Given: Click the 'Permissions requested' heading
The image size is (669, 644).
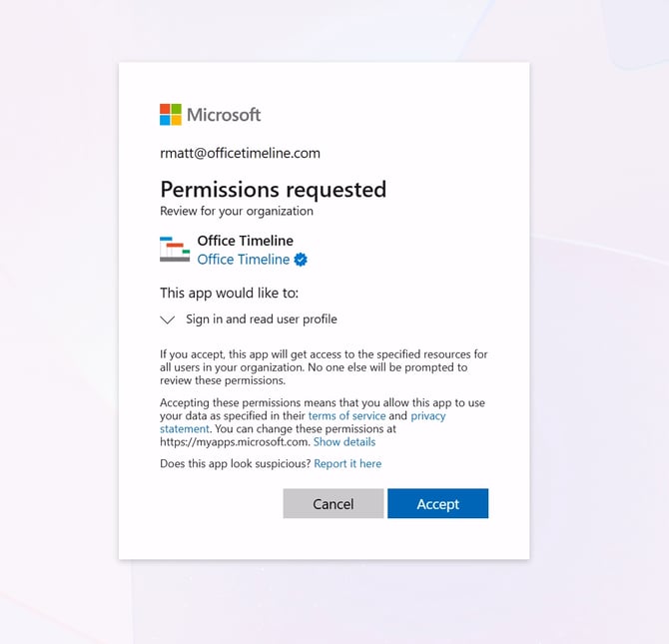Looking at the screenshot, I should (273, 189).
